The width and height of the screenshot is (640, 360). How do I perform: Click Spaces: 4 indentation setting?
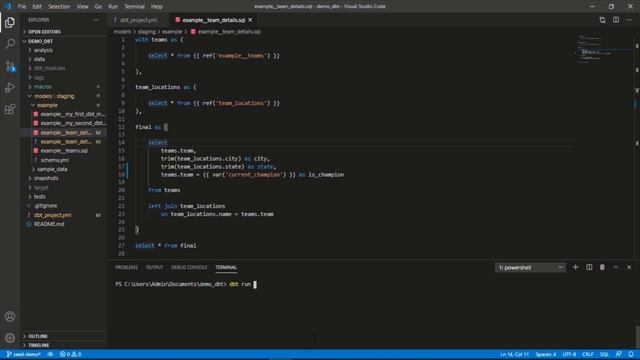pyautogui.click(x=546, y=354)
